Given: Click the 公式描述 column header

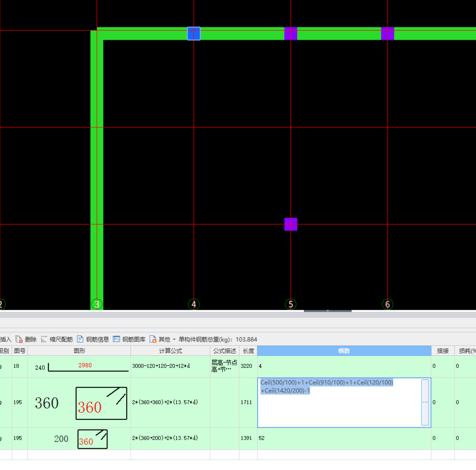Looking at the screenshot, I should tap(224, 351).
